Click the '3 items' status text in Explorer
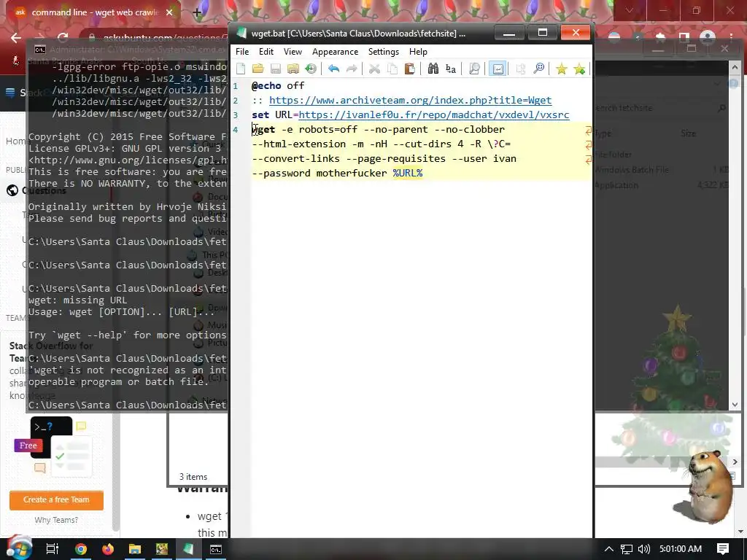This screenshot has width=747, height=560. point(193,477)
